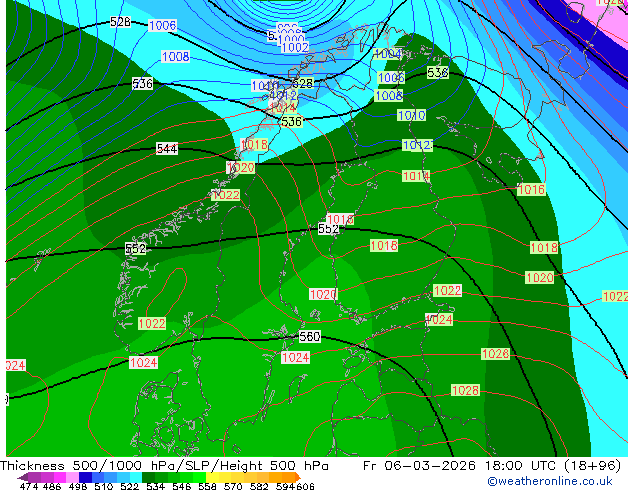Click the forecast date Fr 06-03-2026 text
634x490 pixels.
419,466
